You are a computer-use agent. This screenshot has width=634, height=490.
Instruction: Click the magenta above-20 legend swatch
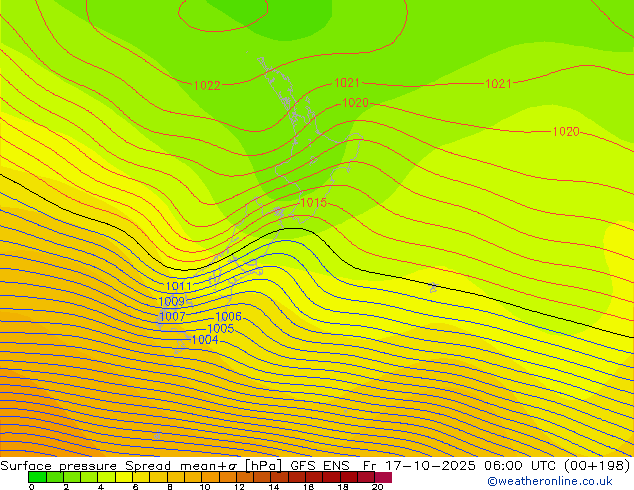coord(383,477)
